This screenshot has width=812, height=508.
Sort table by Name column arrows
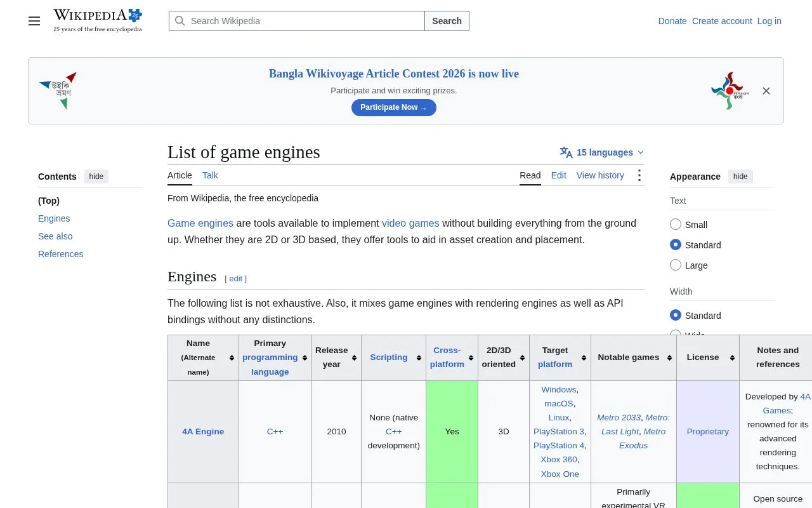[232, 358]
